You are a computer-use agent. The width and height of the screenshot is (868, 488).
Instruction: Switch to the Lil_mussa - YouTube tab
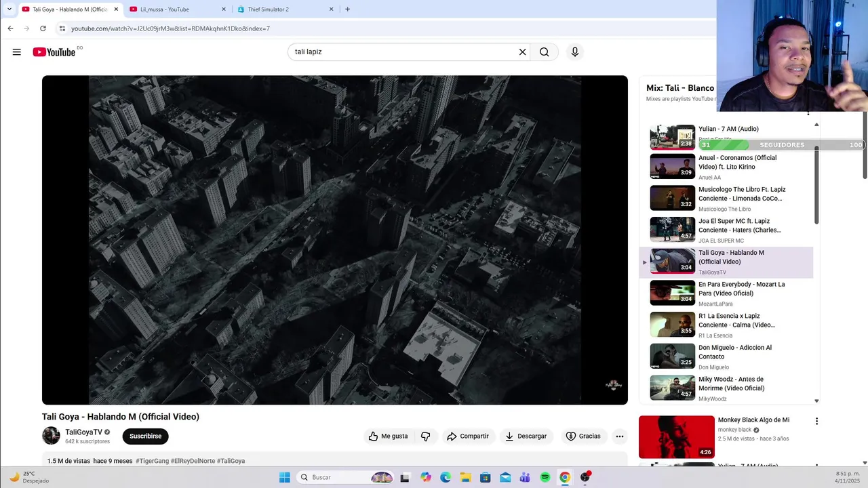[178, 9]
